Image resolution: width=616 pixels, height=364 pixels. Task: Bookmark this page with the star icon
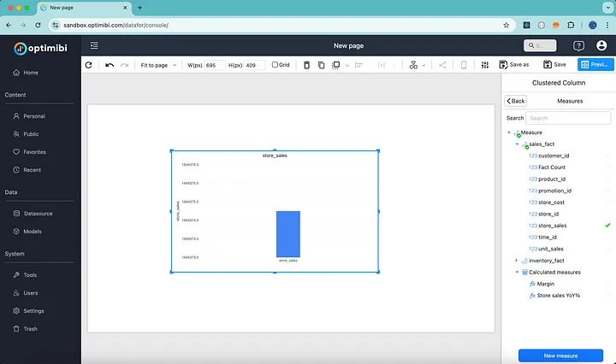pyautogui.click(x=506, y=25)
